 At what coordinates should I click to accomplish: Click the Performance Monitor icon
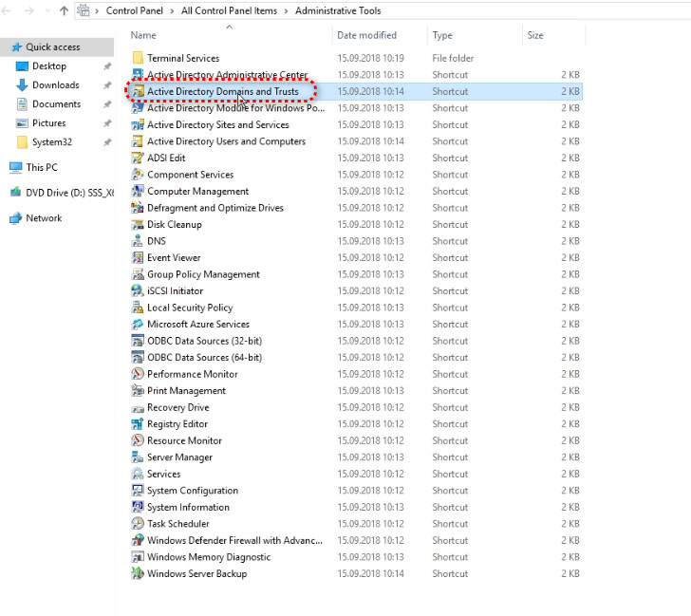click(x=138, y=374)
